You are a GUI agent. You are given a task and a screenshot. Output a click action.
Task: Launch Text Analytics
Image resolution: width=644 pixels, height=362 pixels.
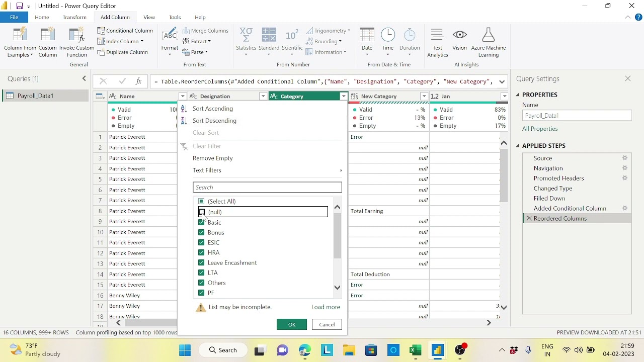[x=438, y=42]
